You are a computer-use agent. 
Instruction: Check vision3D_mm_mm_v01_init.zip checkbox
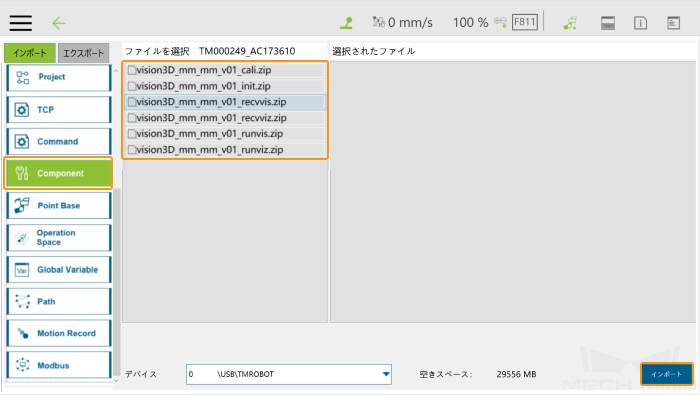click(132, 86)
